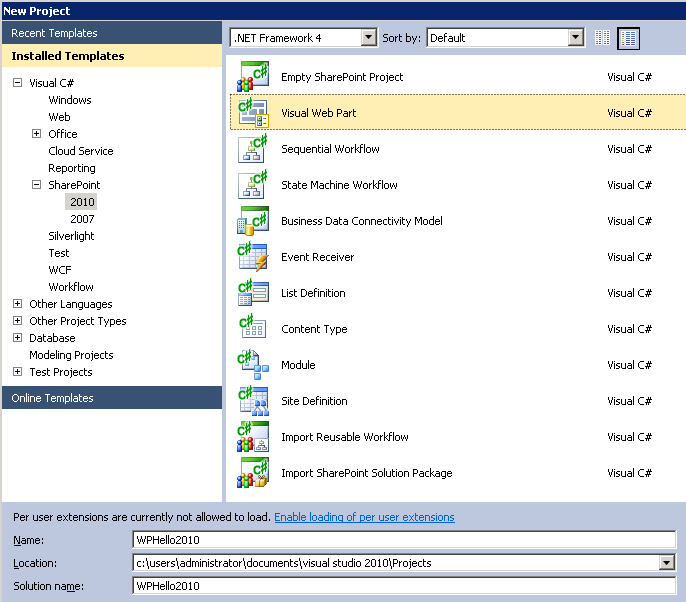686x602 pixels.
Task: Click the Empty SharePoint Project template icon
Action: pyautogui.click(x=253, y=77)
